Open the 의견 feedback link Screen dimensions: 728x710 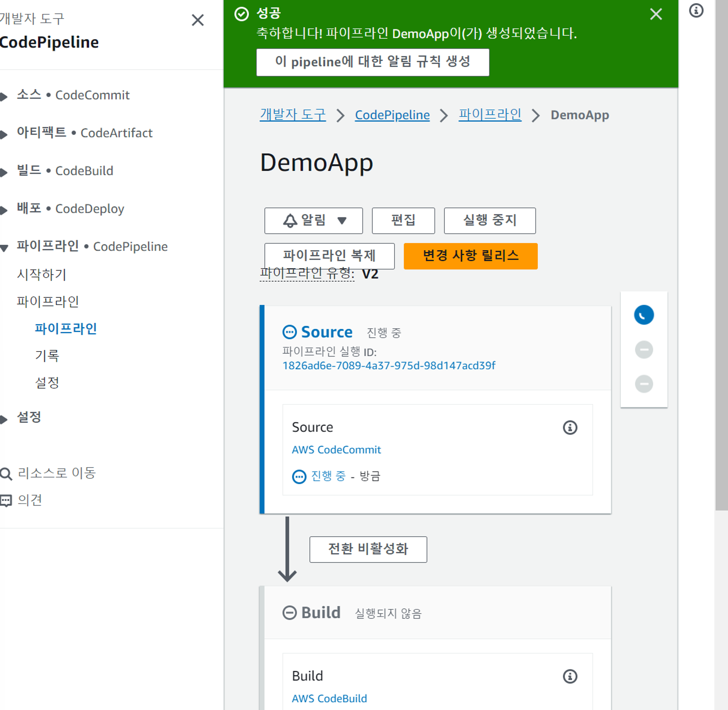30,500
